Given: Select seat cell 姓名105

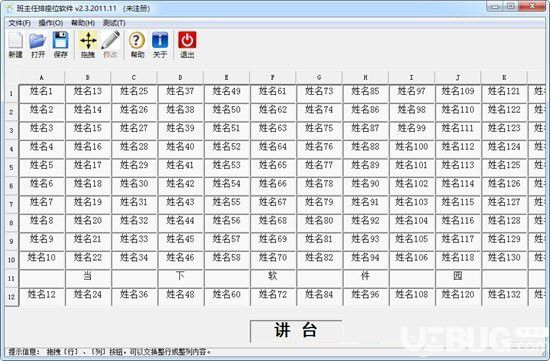Looking at the screenshot, I should click(x=411, y=242).
